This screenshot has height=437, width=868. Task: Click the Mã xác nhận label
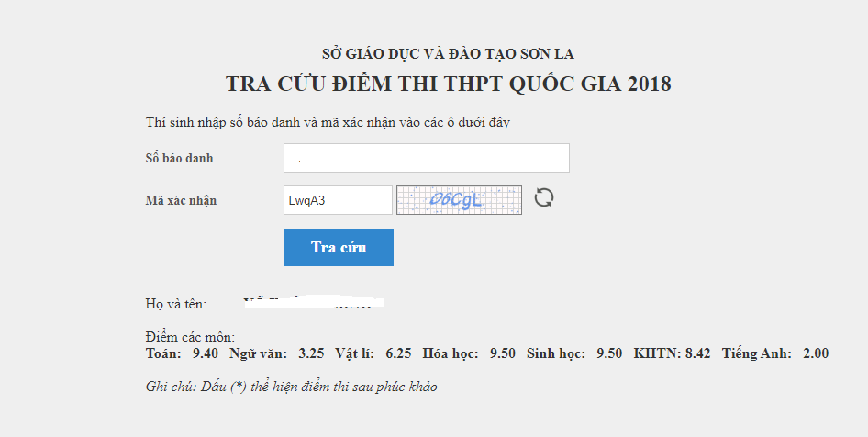tap(181, 200)
